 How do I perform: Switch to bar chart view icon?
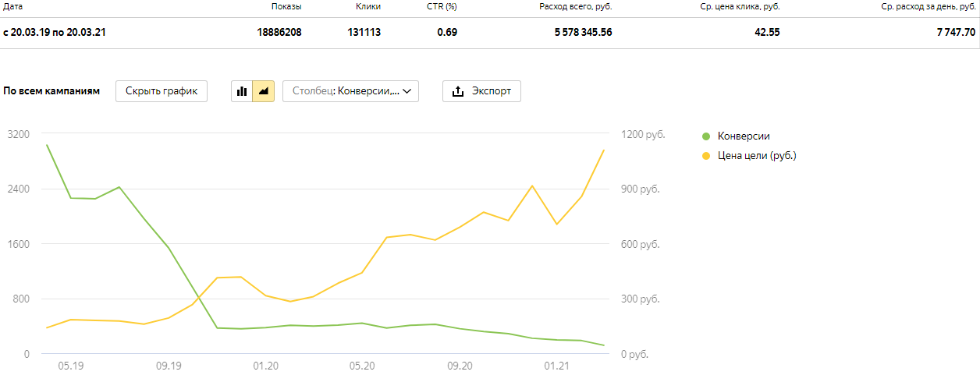pos(242,91)
